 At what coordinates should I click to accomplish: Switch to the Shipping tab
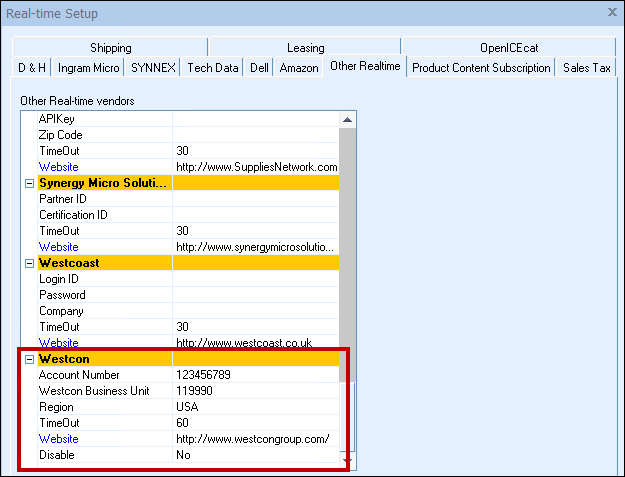click(110, 48)
